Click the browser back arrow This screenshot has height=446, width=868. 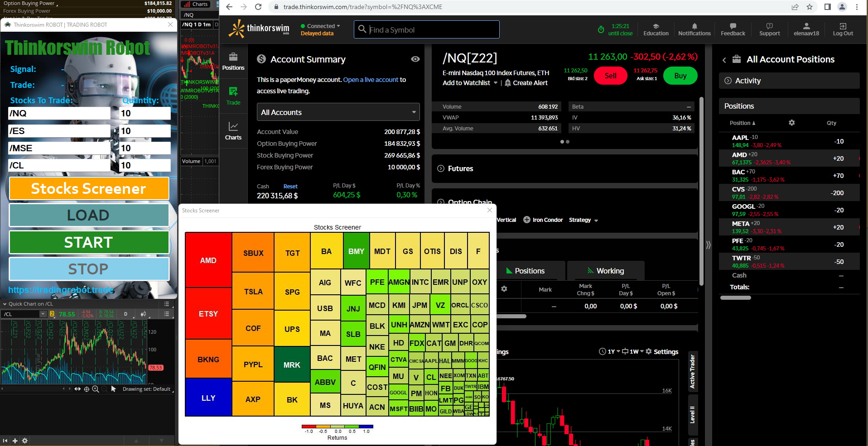click(229, 7)
